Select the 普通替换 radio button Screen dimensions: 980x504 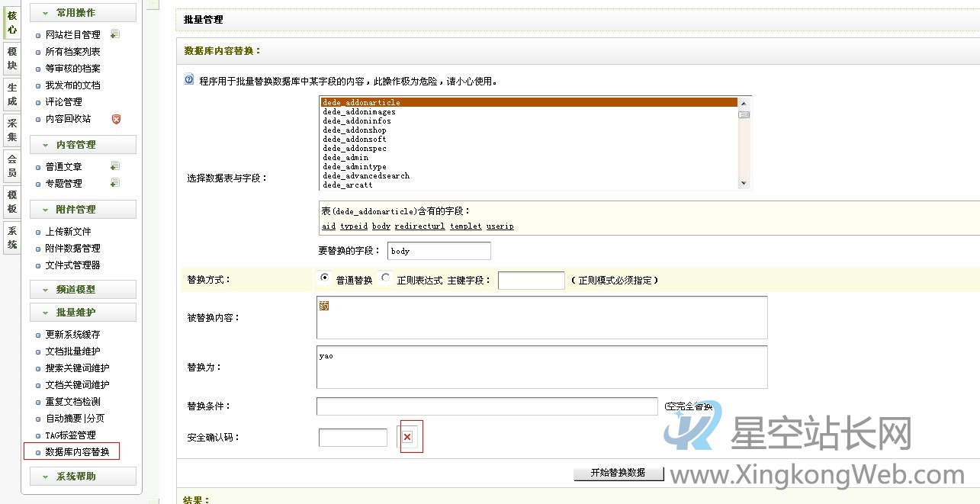coord(323,278)
